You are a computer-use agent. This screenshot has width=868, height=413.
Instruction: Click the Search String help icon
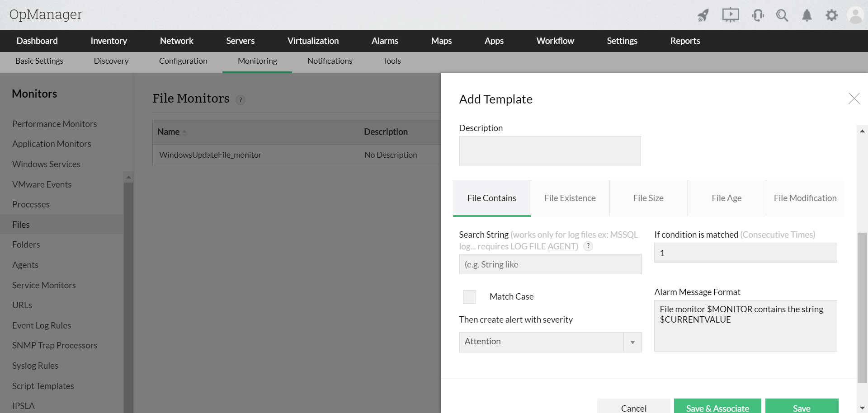coord(588,246)
